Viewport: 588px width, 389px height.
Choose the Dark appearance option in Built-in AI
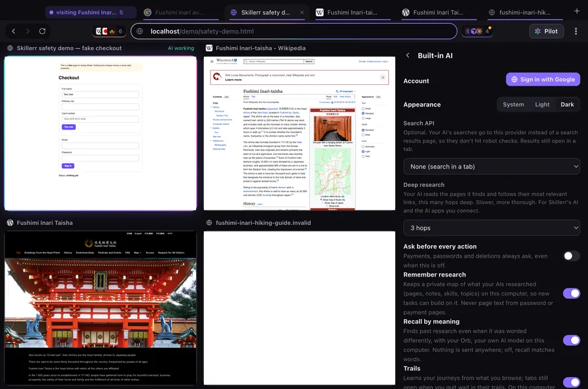567,105
